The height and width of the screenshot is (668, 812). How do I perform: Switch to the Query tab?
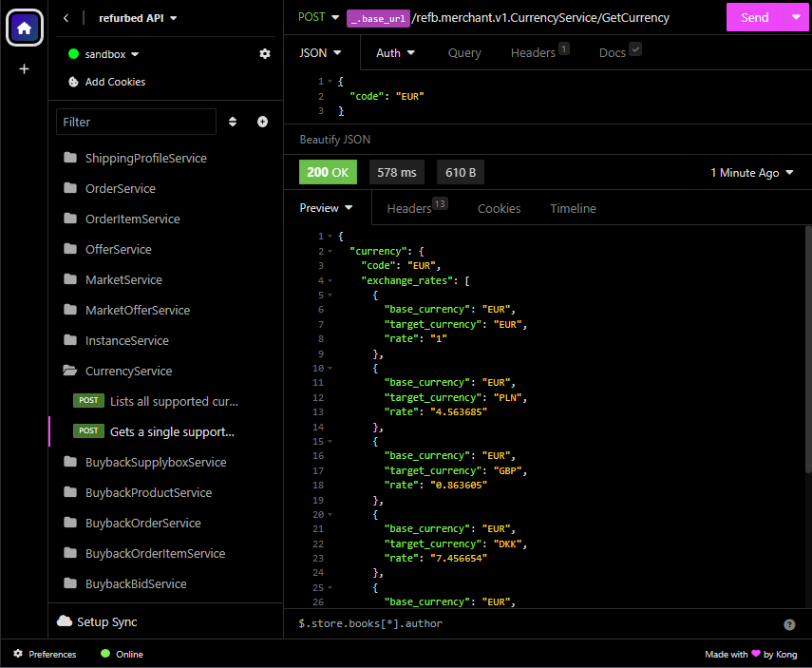coord(464,53)
